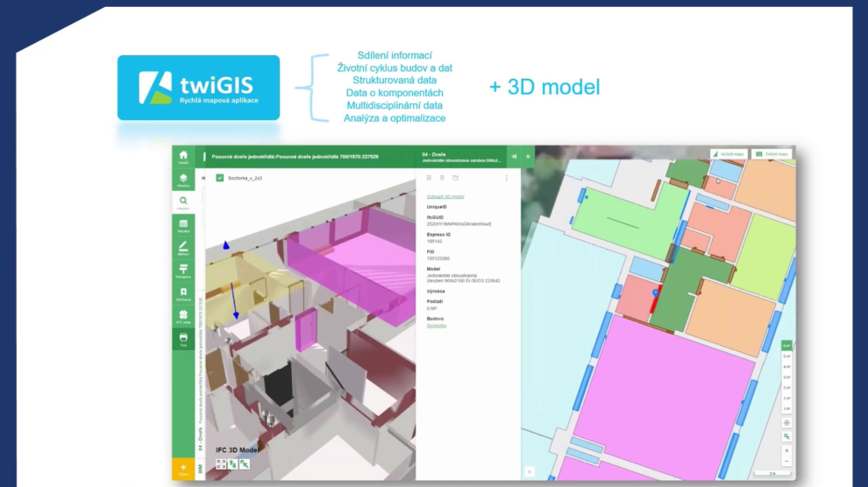Open the search (Hledání) sidebar tool
The height and width of the screenshot is (487, 868).
coord(183,203)
